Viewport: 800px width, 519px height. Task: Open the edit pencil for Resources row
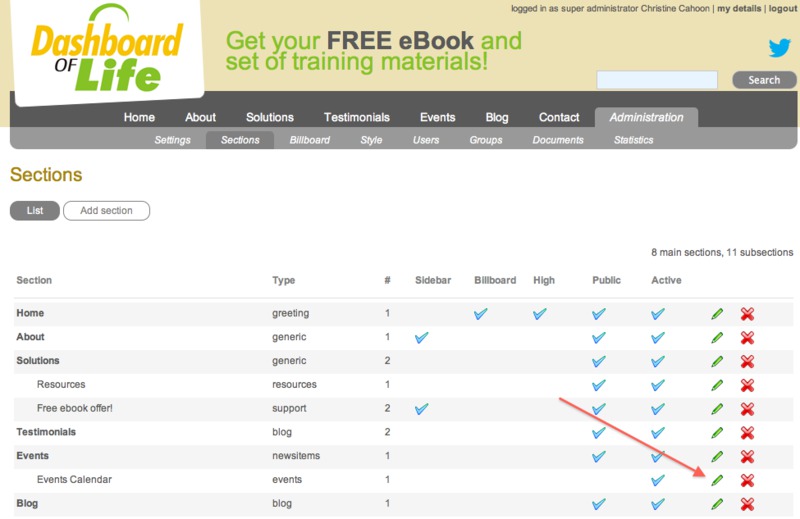click(x=717, y=385)
